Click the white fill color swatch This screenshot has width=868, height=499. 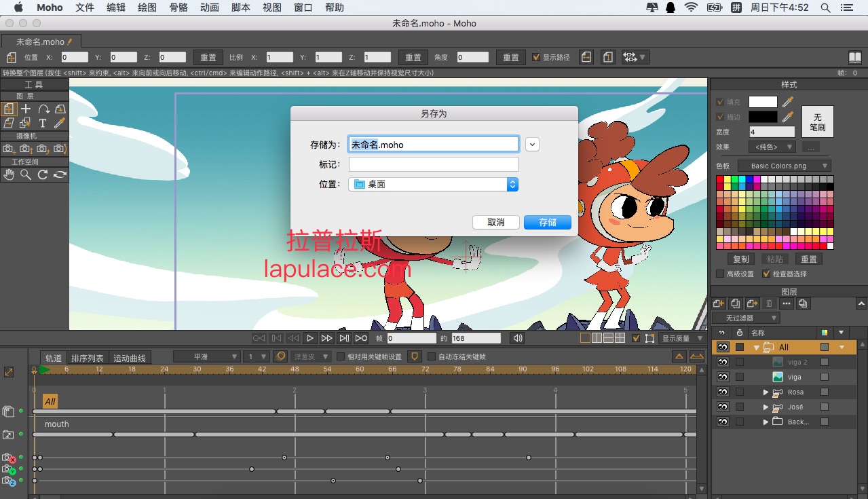763,102
